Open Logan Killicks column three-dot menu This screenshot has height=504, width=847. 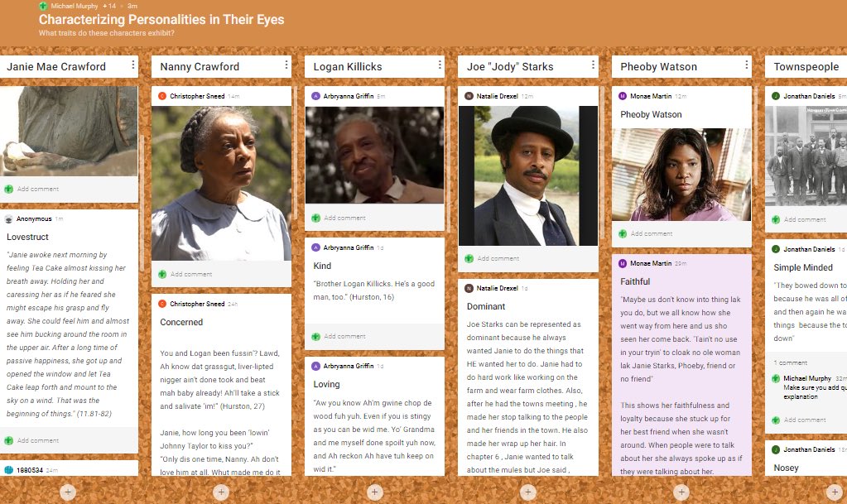[440, 65]
